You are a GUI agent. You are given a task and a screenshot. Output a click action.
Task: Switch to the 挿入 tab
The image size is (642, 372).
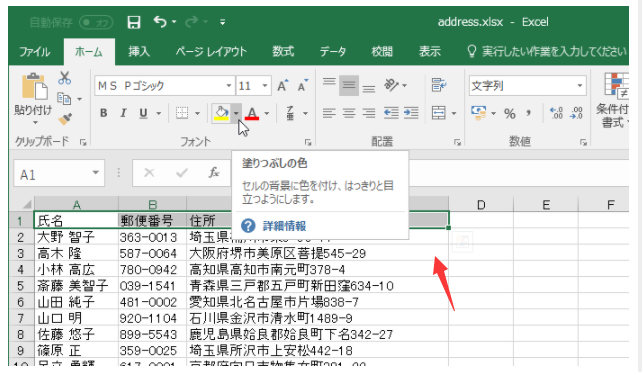pos(139,52)
